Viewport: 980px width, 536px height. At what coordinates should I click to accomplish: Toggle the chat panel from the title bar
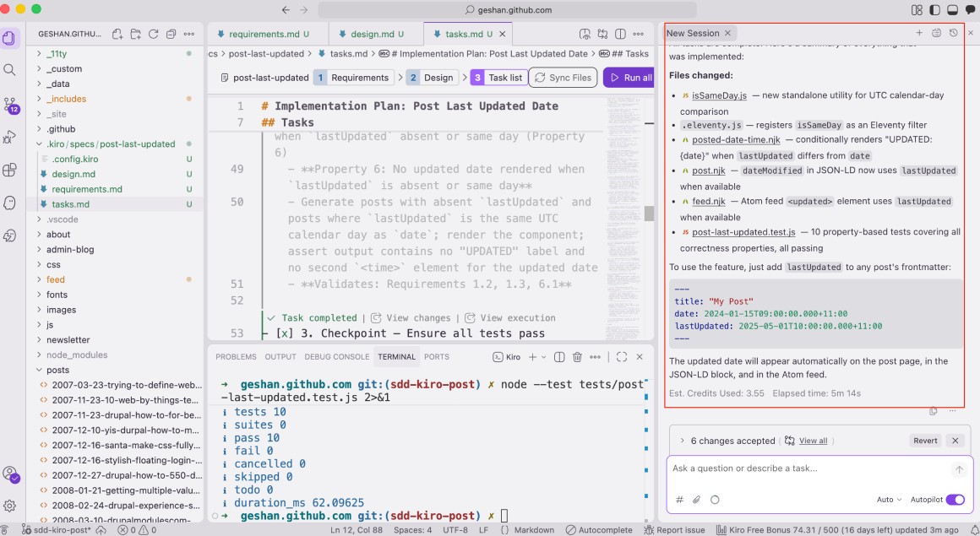tap(971, 10)
